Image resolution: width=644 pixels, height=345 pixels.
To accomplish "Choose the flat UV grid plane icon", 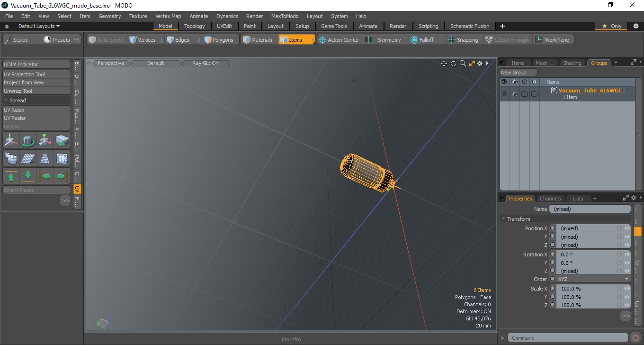I will pyautogui.click(x=28, y=158).
